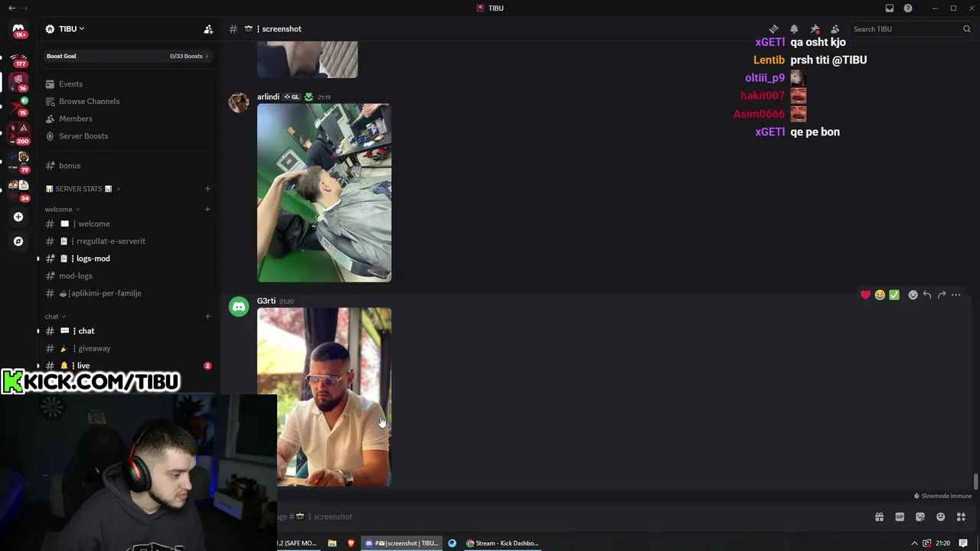Switch to Discord screenshot taskbar window
This screenshot has width=980, height=551.
coord(402,543)
